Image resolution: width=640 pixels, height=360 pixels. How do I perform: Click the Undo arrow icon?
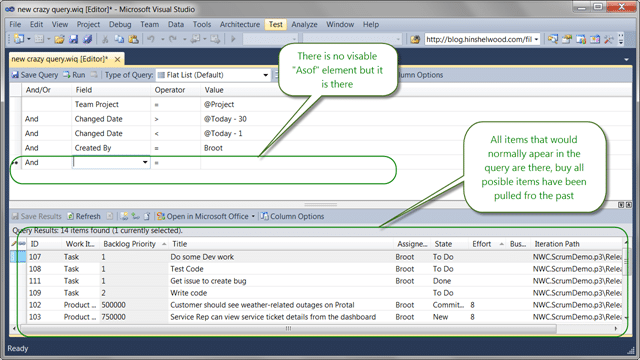[151, 39]
